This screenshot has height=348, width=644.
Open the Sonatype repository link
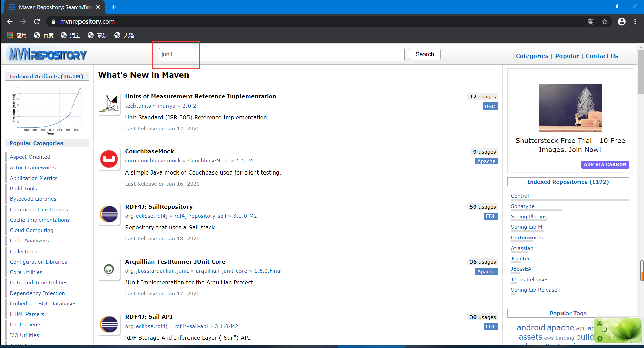pos(523,206)
